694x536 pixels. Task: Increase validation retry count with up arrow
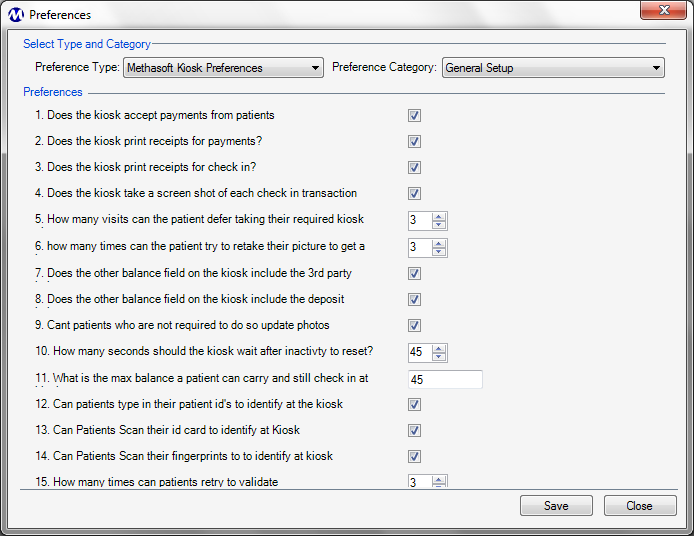point(439,481)
